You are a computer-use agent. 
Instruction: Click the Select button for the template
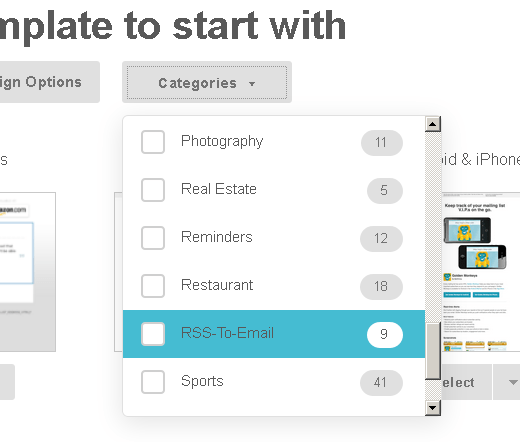[x=466, y=382]
